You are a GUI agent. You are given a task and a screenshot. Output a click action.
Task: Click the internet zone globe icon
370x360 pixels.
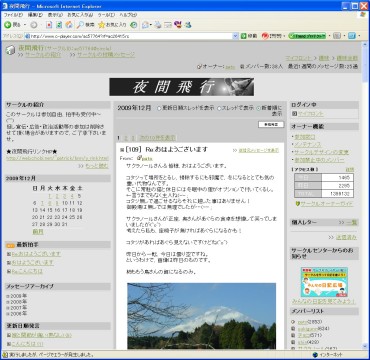coord(315,355)
